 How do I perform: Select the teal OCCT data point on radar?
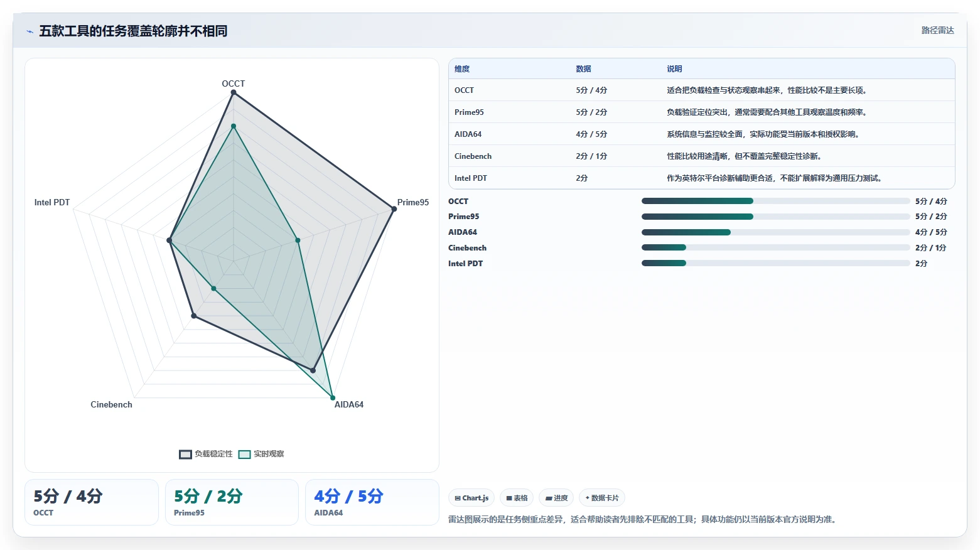(x=234, y=126)
